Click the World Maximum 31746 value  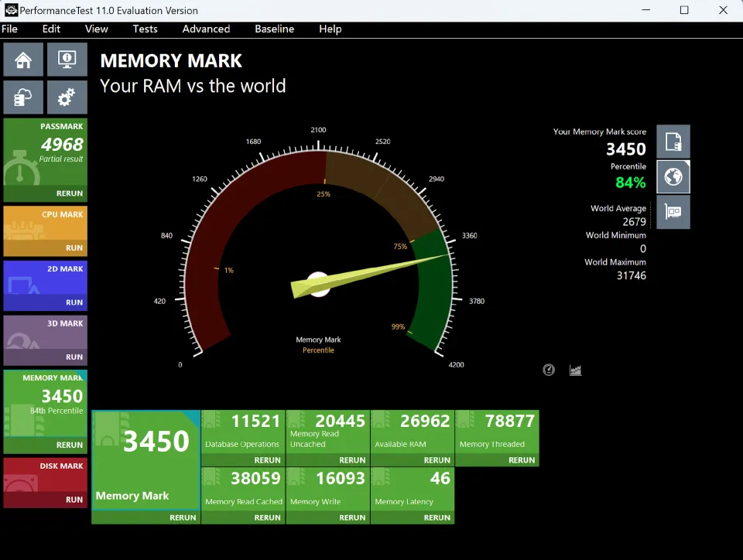pos(632,275)
